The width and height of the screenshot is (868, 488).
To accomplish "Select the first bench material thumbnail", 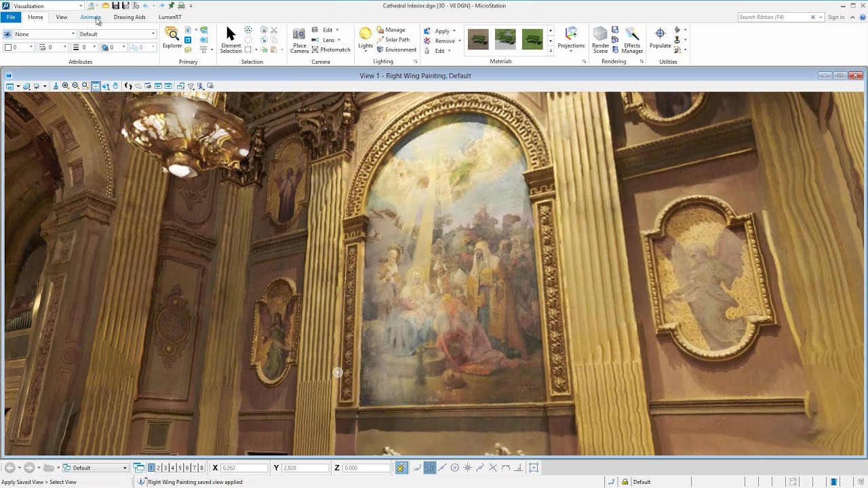I will tap(478, 39).
